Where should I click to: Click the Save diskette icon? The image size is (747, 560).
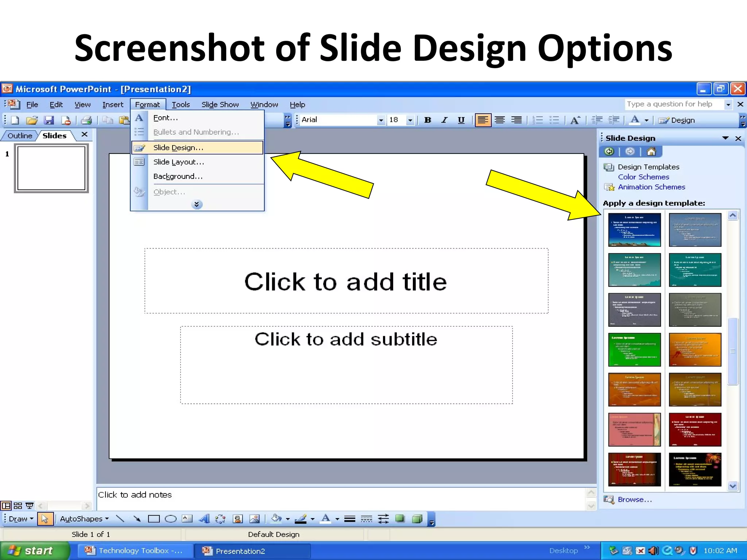pyautogui.click(x=49, y=120)
